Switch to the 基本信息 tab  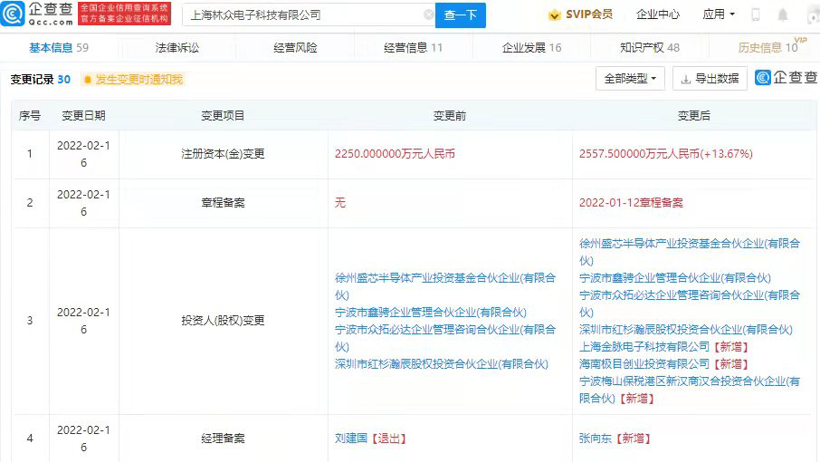(59, 48)
